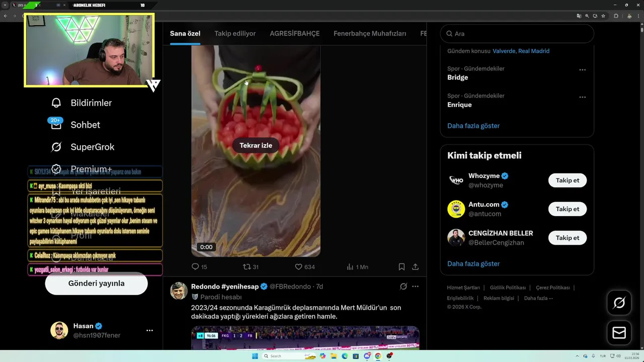Open CENGİZHAN BELLER profile avatar
Screen dimensions: 644x362
[456, 237]
